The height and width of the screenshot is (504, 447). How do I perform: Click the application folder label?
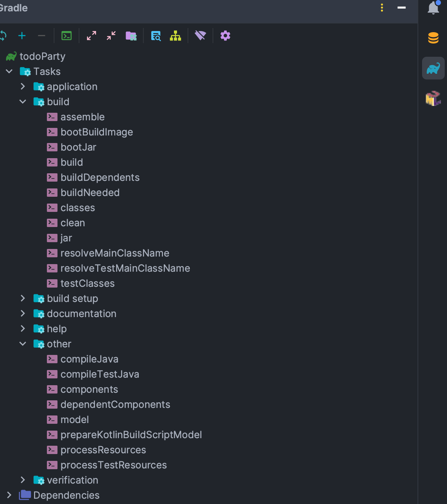tap(72, 87)
